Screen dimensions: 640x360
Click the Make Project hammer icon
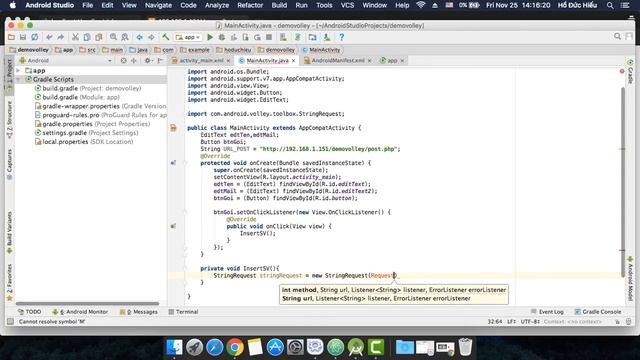[165, 37]
